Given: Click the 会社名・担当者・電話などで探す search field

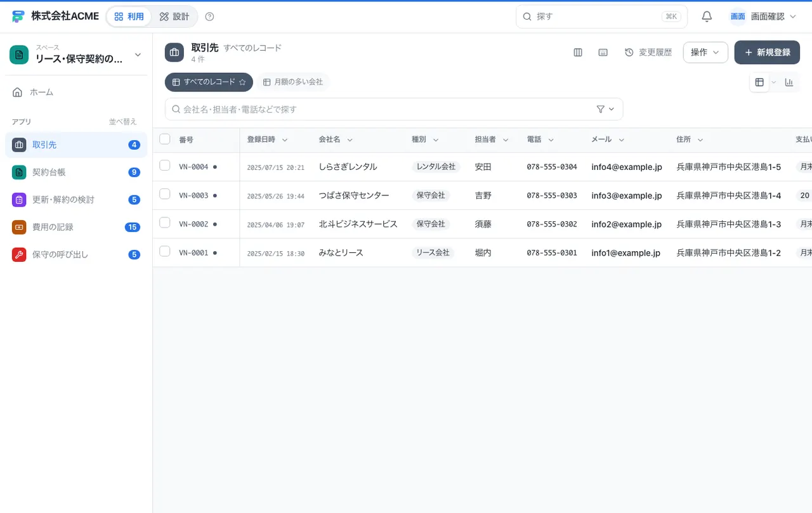Looking at the screenshot, I should click(394, 109).
